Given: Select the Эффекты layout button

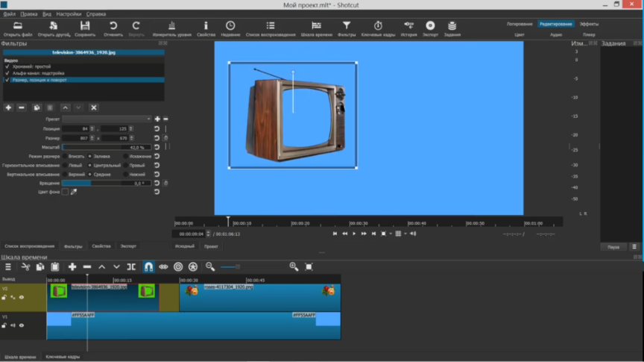Looking at the screenshot, I should click(589, 24).
